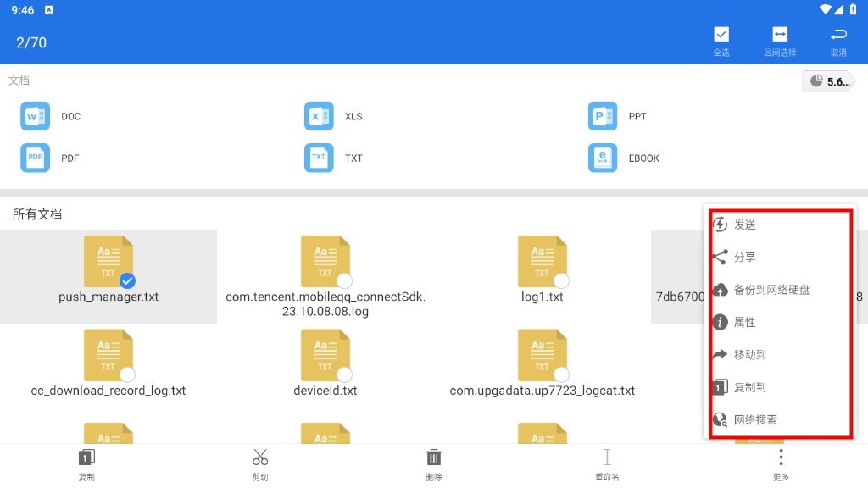The height and width of the screenshot is (488, 868).
Task: Cancel selection with the 取消 icon
Action: click(838, 35)
